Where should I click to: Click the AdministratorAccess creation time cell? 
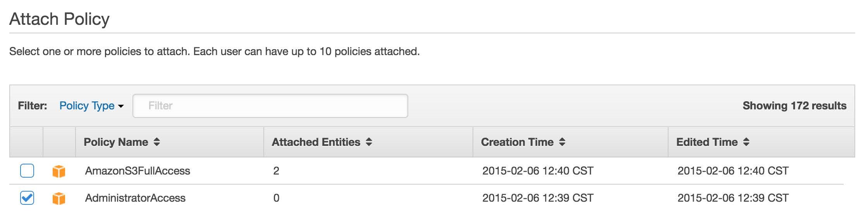coord(538,198)
